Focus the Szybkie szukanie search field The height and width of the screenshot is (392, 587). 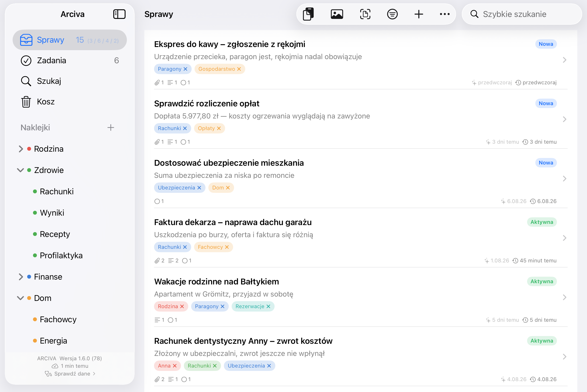[522, 14]
